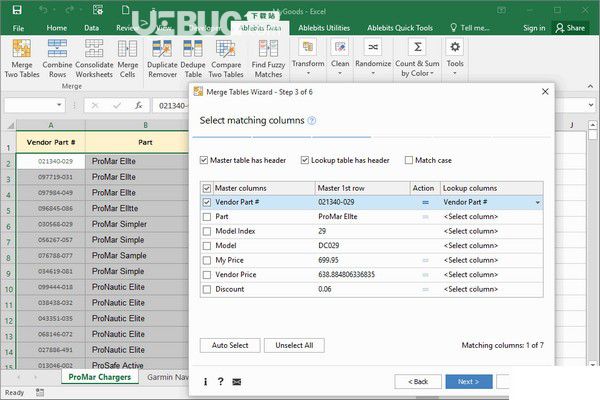The width and height of the screenshot is (600, 400).
Task: Open the File tab
Action: (18, 28)
